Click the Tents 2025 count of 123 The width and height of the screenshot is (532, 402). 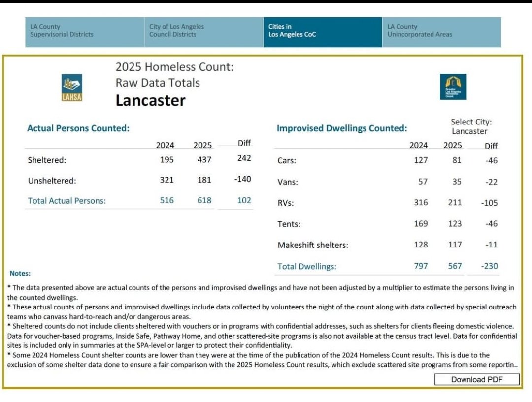click(x=454, y=224)
